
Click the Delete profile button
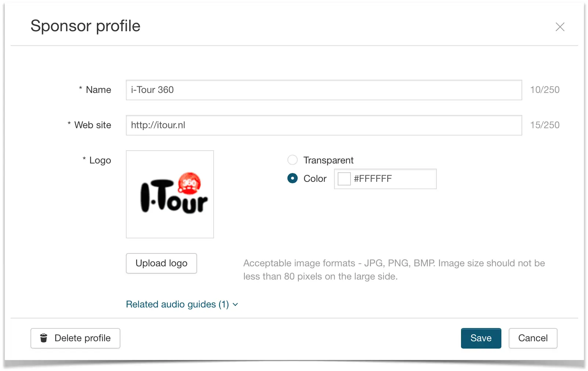click(x=75, y=338)
